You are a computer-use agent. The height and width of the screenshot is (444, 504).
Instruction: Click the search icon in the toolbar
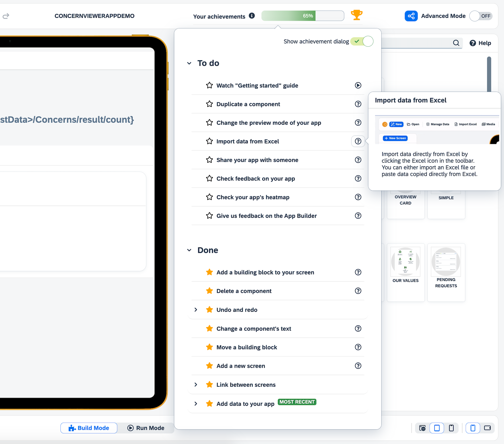(x=456, y=43)
